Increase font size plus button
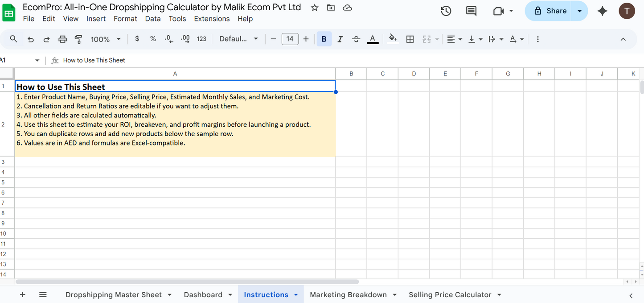Viewport: 644px width, 303px height. coord(306,39)
